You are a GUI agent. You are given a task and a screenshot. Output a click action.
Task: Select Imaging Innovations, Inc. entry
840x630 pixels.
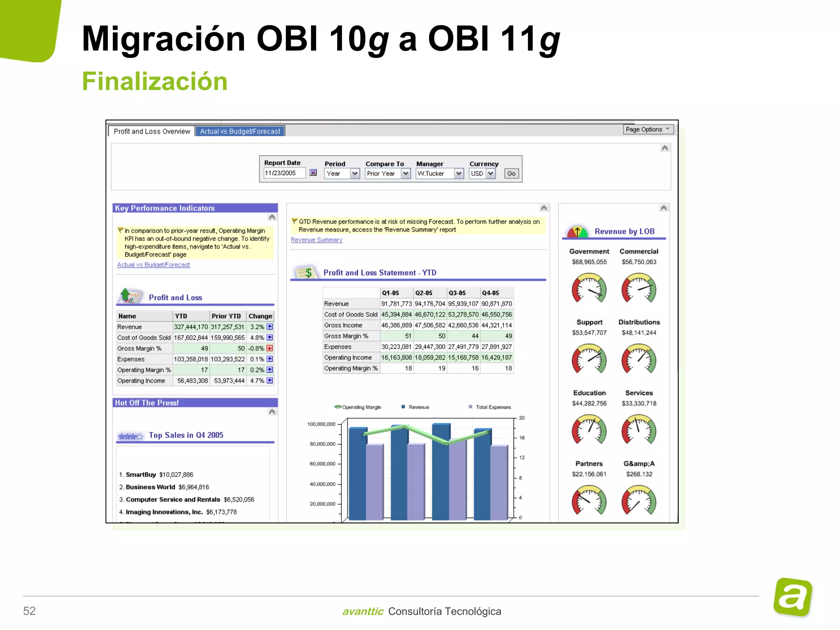178,512
